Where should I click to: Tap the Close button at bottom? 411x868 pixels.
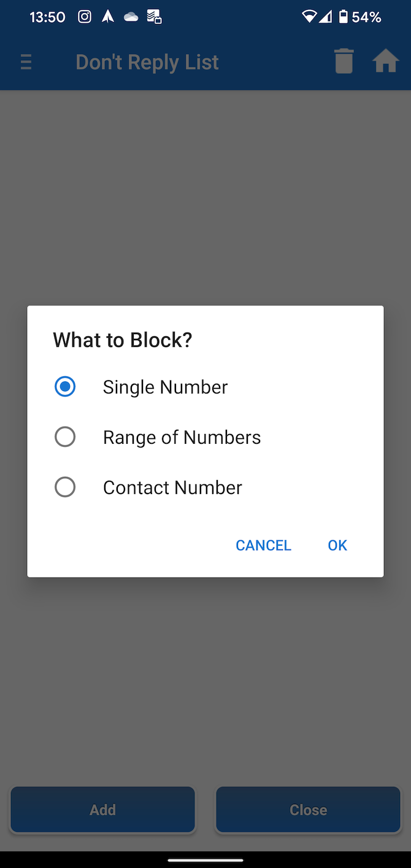(x=308, y=810)
